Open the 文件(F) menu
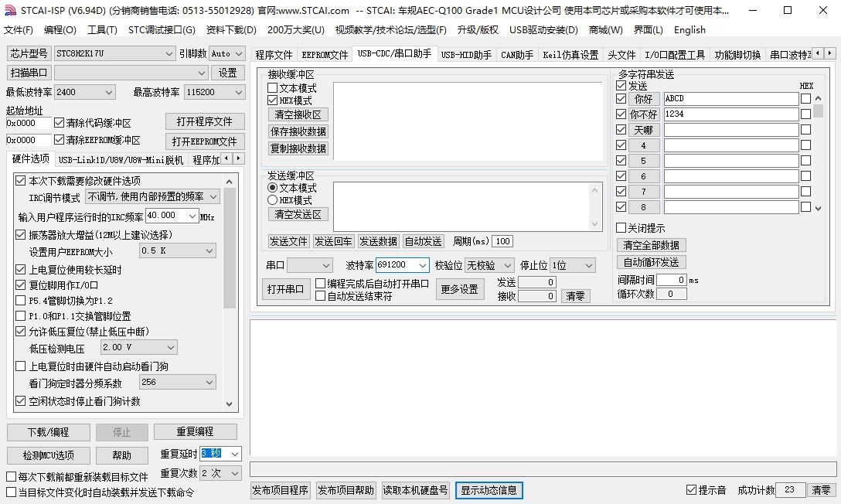The width and height of the screenshot is (841, 504). click(18, 30)
